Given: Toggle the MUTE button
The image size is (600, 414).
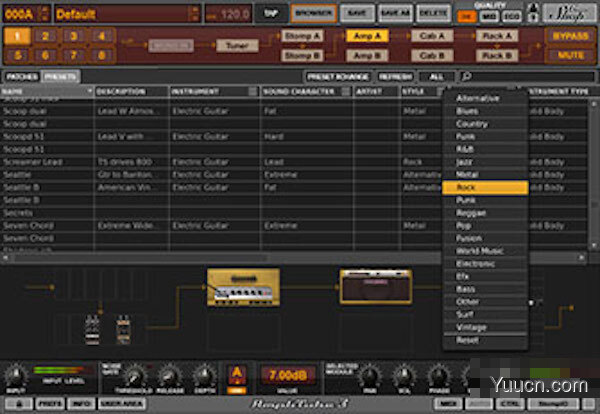Looking at the screenshot, I should [570, 55].
